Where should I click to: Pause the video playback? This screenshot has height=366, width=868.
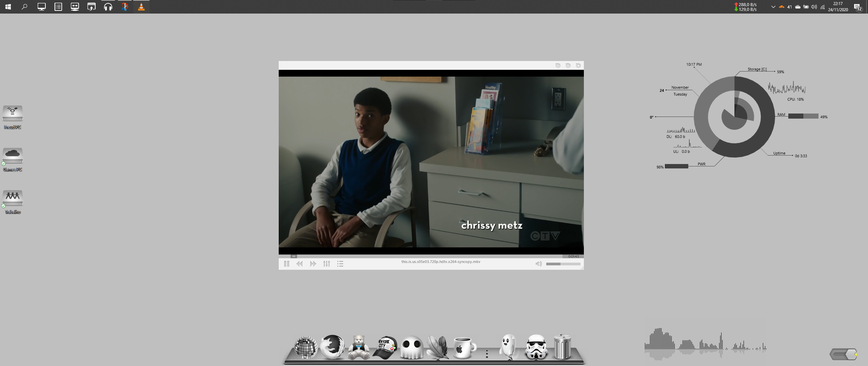(x=287, y=264)
